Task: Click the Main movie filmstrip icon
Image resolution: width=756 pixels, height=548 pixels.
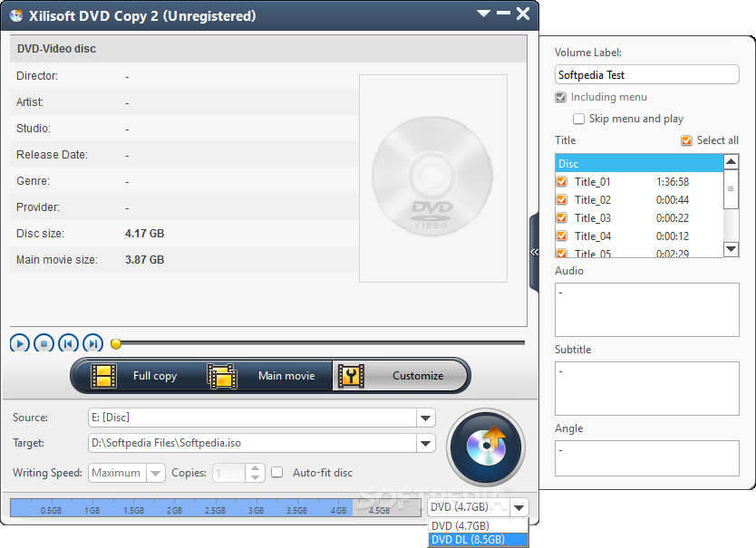Action: pyautogui.click(x=222, y=376)
